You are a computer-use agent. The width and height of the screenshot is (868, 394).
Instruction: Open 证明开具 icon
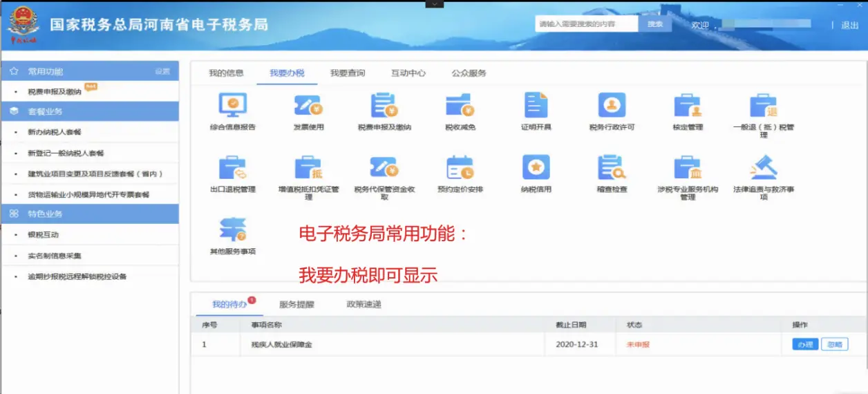pos(536,105)
